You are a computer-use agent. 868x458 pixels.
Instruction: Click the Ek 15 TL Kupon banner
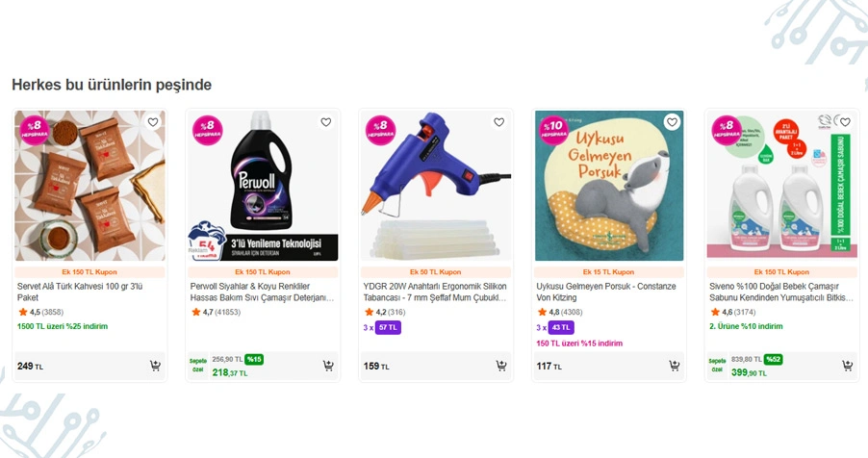[x=609, y=272]
